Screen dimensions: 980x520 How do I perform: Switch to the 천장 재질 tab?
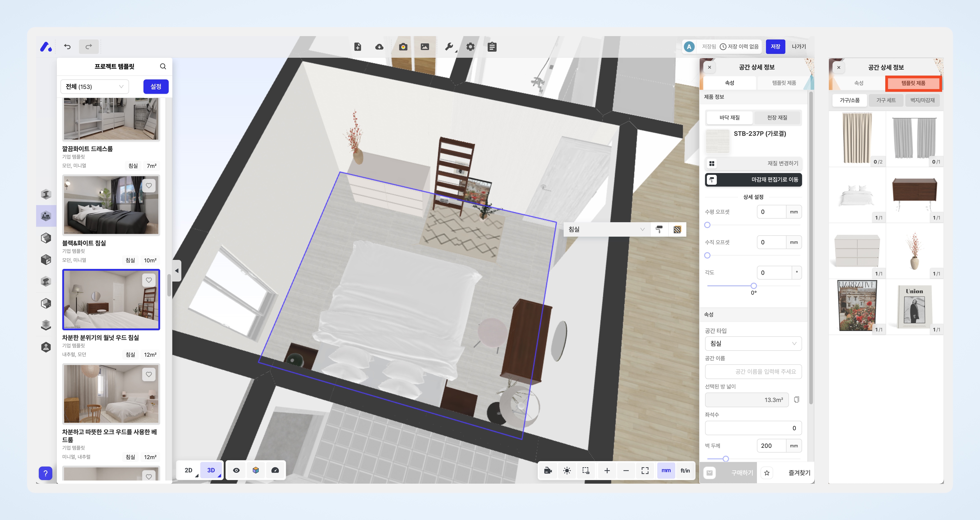click(777, 118)
